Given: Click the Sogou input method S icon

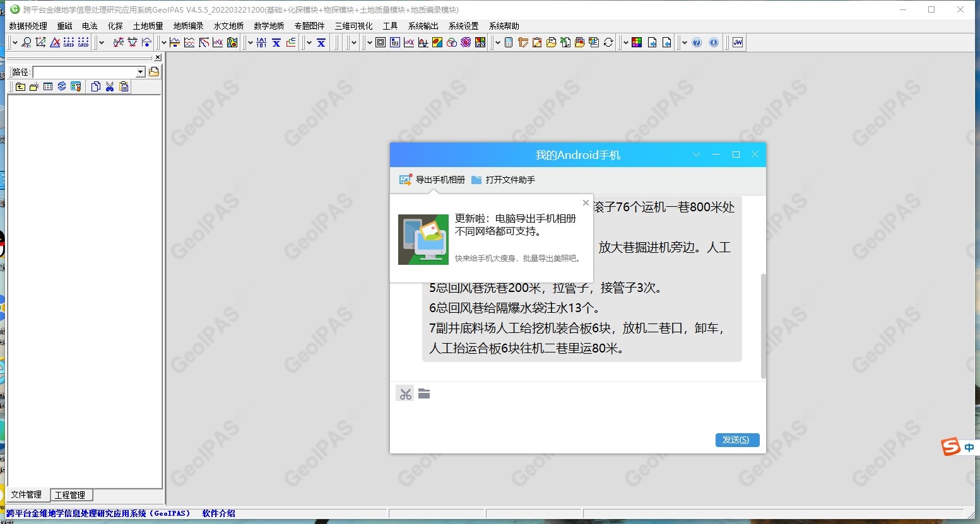Looking at the screenshot, I should [951, 446].
